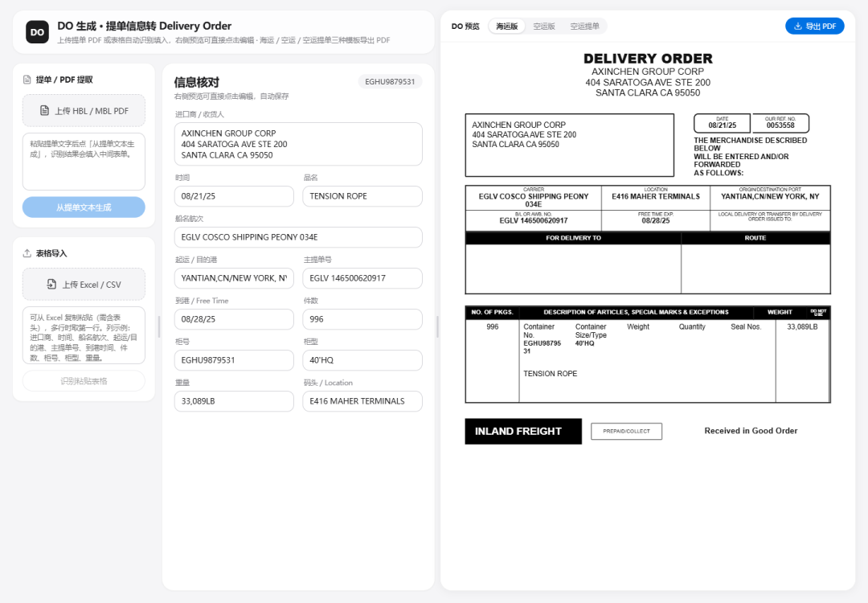This screenshot has width=868, height=603.
Task: Switch to the 空运版 tab
Action: click(x=543, y=26)
